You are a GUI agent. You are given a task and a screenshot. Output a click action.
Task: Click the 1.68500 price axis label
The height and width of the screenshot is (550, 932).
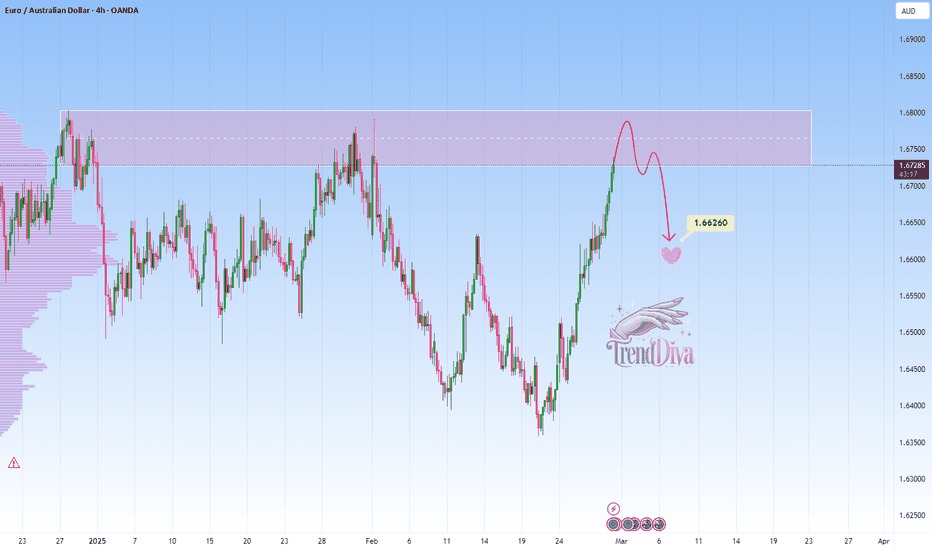click(x=912, y=76)
